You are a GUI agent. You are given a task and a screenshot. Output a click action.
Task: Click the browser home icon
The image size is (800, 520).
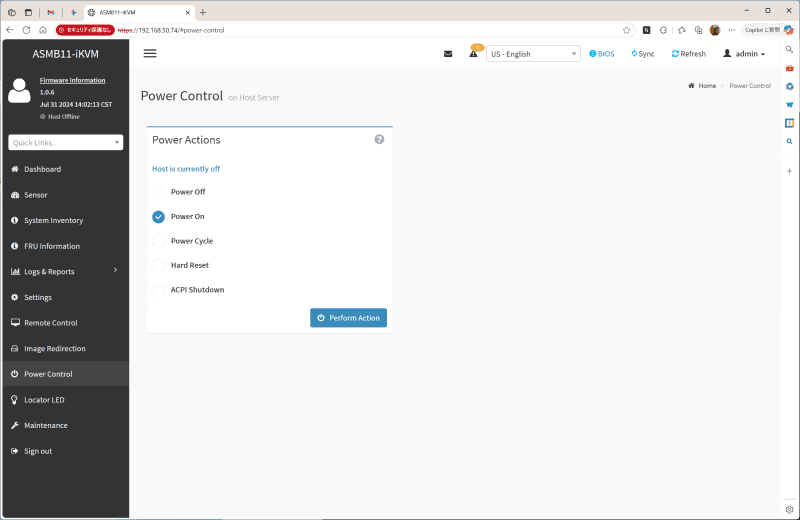coord(43,30)
